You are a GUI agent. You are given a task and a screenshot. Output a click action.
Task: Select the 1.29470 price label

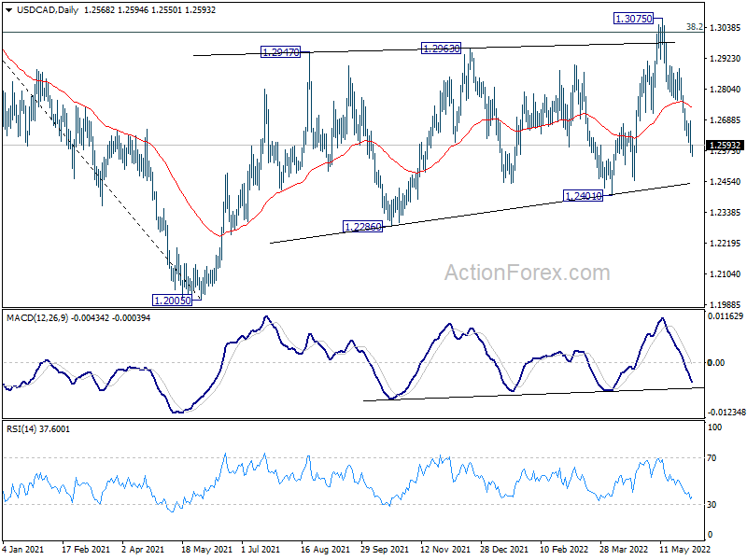click(x=281, y=52)
